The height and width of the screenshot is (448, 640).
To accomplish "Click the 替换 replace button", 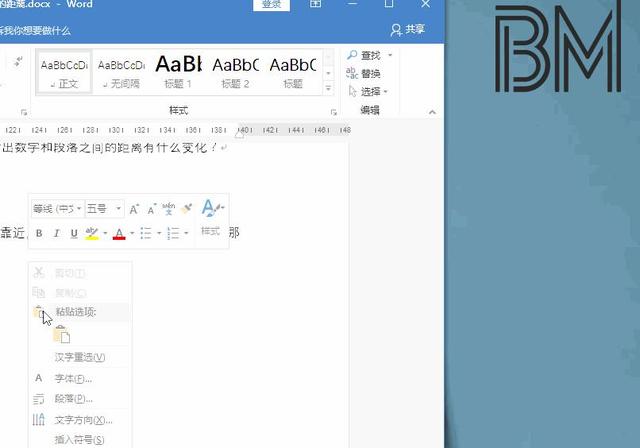I will click(x=363, y=73).
